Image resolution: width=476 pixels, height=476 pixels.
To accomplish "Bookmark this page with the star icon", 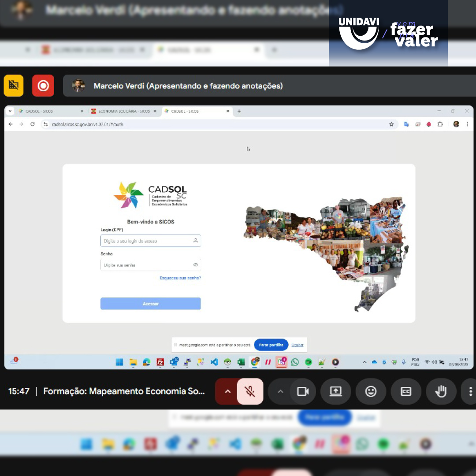I will (391, 124).
